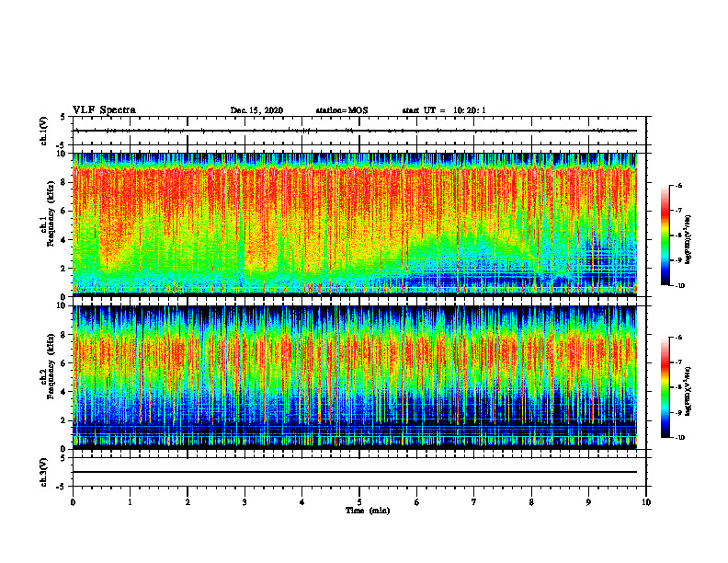Screen dimensions: 728x563
Task: Click time axis tick label "5"
Action: [359, 502]
